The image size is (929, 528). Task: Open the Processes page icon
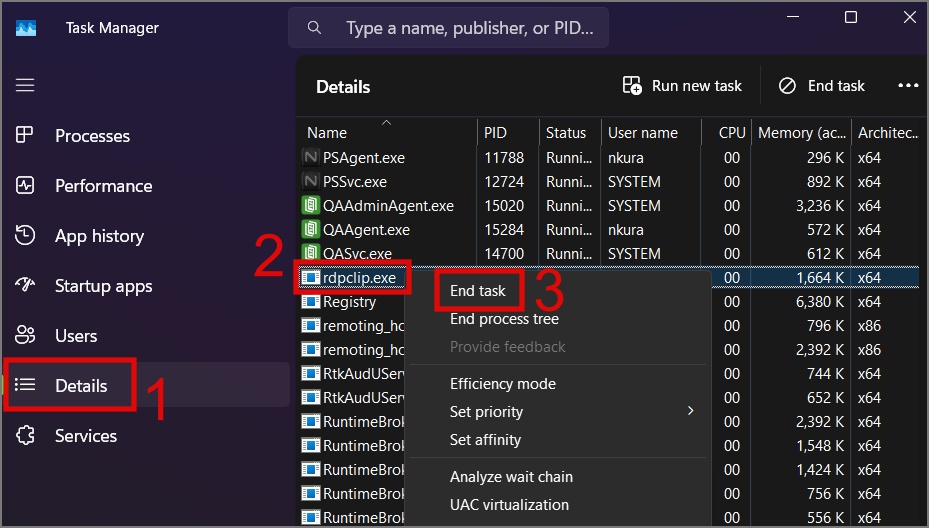coord(25,136)
